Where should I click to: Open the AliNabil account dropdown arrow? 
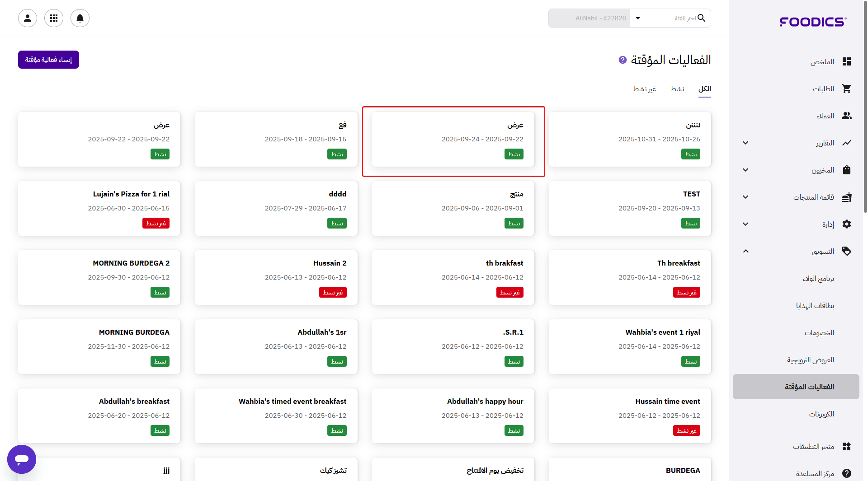tap(637, 18)
